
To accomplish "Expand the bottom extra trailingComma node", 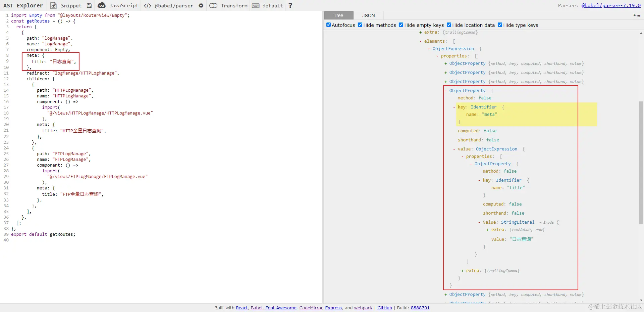I will (463, 271).
